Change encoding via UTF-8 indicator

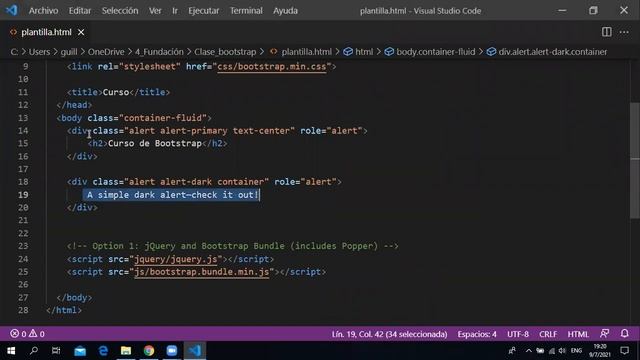click(518, 334)
